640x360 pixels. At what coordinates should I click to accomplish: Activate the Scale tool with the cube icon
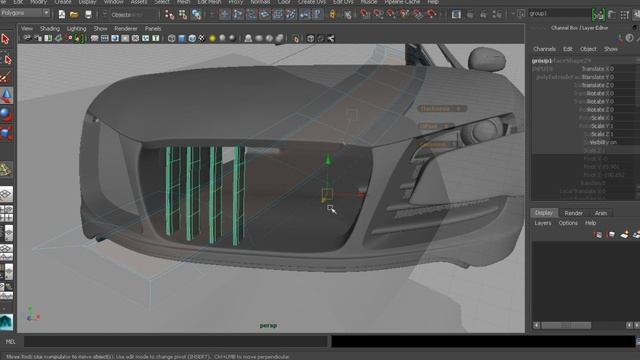click(7, 133)
